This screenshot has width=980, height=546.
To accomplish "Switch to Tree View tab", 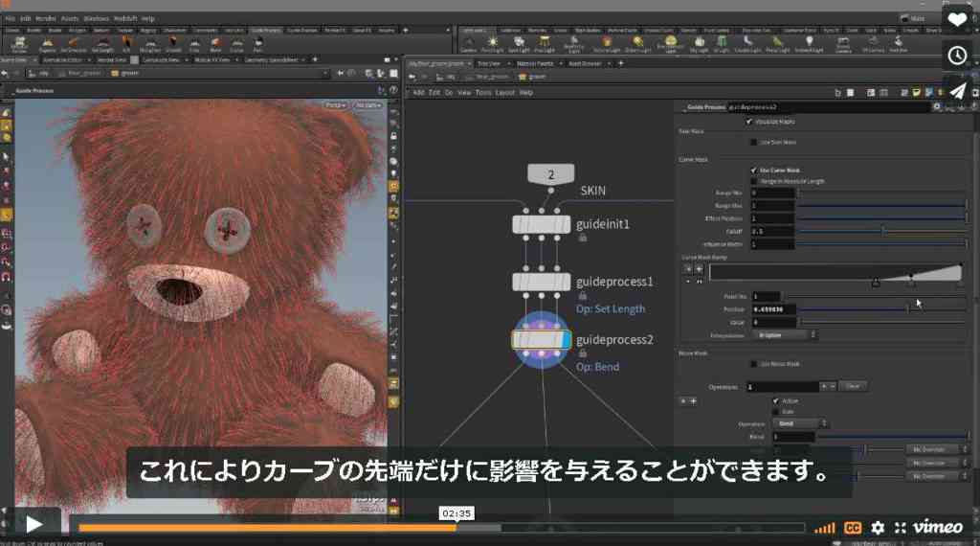I will (x=489, y=64).
